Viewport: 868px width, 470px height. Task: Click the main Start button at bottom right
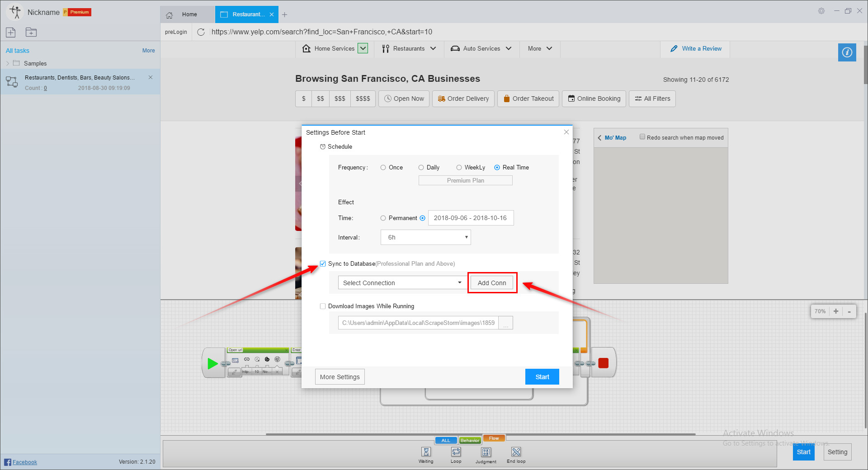coord(803,452)
